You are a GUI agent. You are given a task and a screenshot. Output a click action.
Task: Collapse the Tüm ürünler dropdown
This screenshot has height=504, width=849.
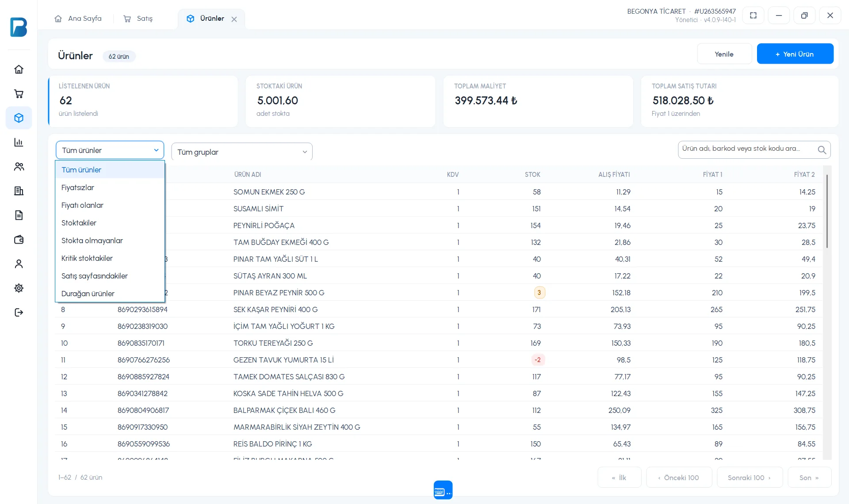[110, 150]
